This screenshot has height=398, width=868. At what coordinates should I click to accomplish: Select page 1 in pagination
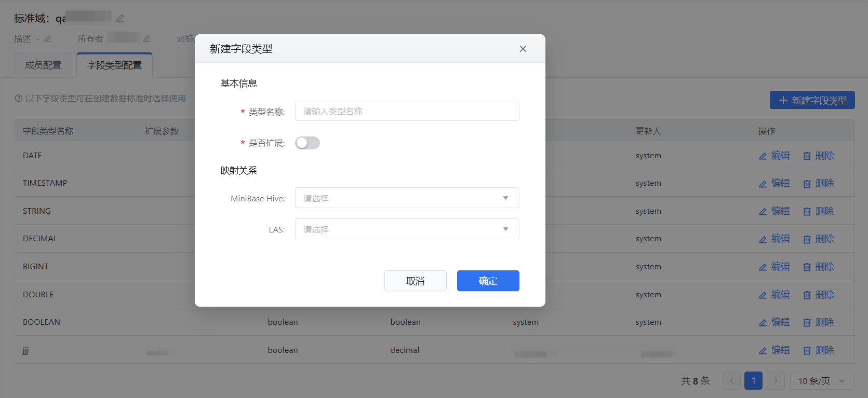754,381
